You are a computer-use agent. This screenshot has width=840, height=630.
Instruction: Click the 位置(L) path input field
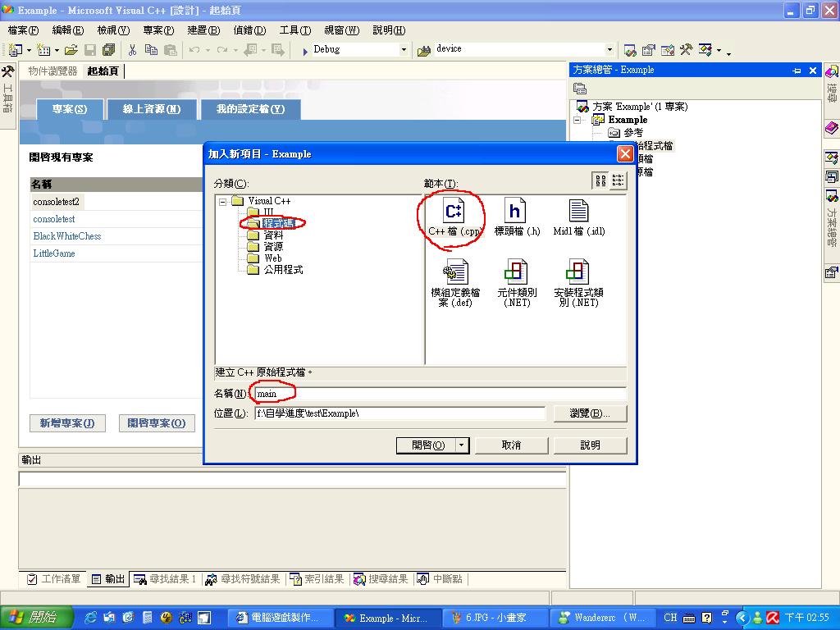pos(399,413)
